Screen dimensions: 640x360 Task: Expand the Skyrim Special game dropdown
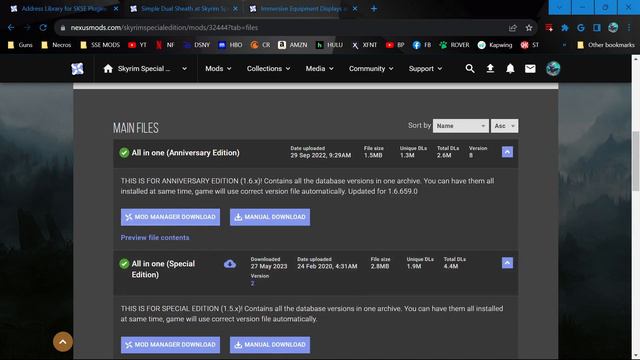coord(184,69)
